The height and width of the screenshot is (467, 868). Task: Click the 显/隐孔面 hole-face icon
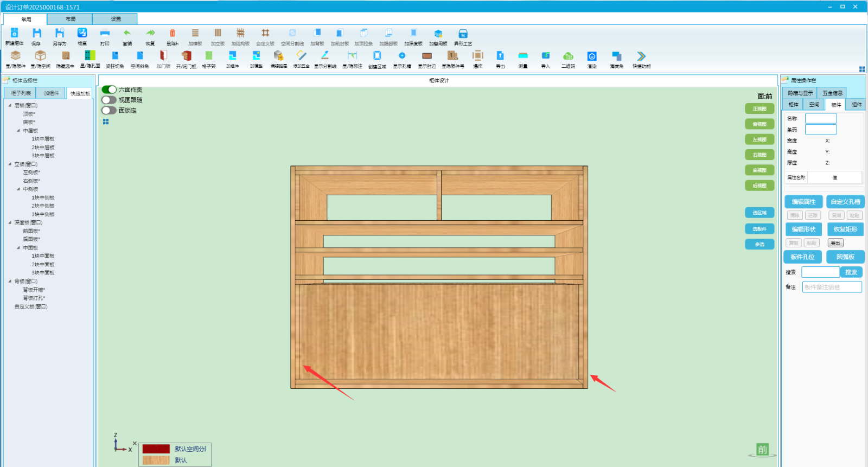click(x=90, y=56)
